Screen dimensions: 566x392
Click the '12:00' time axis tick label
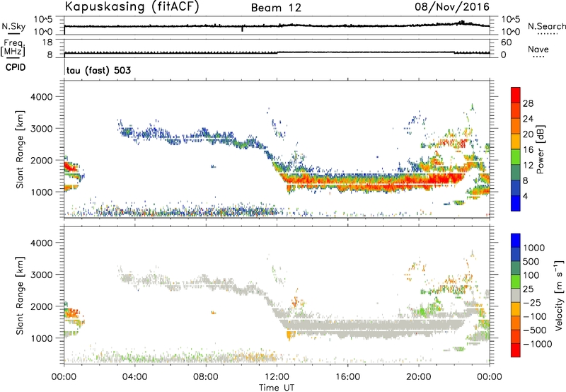277,377
